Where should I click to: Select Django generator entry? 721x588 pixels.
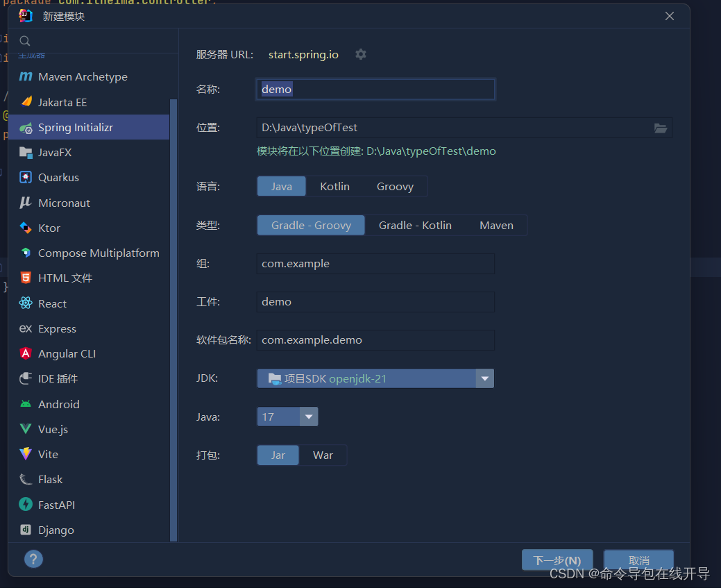[x=90, y=530]
